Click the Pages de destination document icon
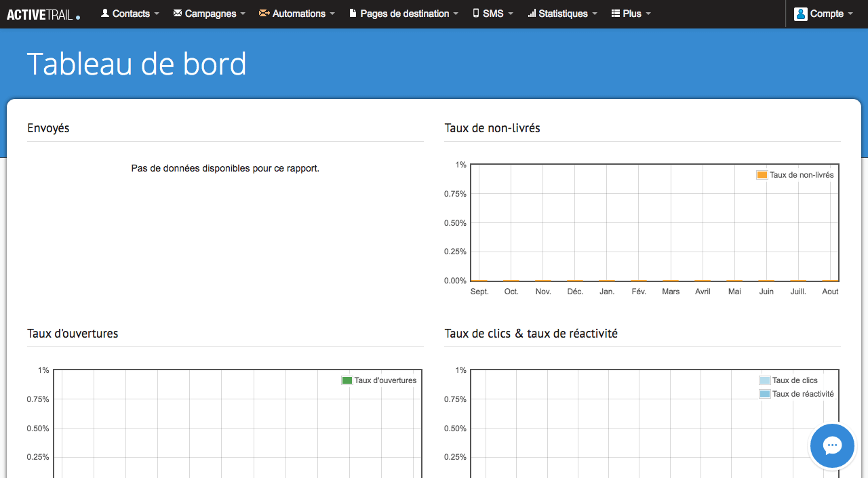 tap(353, 13)
